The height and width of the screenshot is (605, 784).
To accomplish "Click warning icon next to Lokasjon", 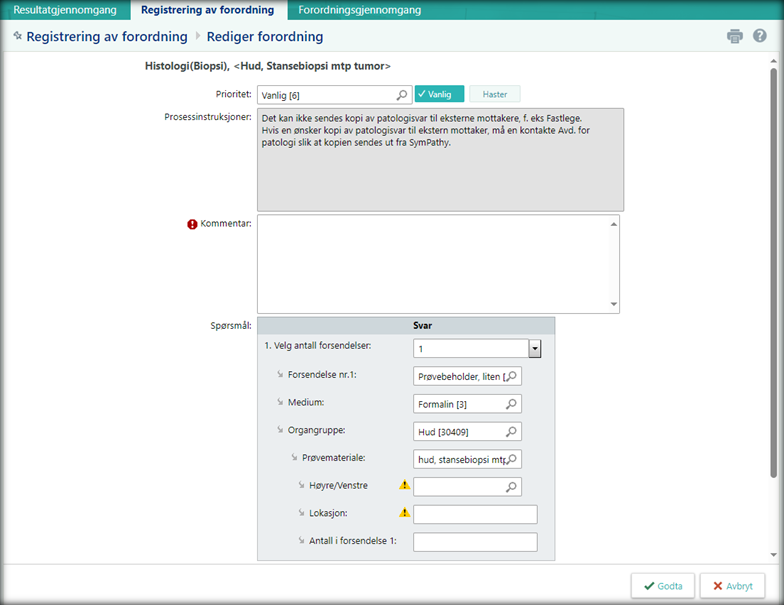I will pyautogui.click(x=405, y=513).
